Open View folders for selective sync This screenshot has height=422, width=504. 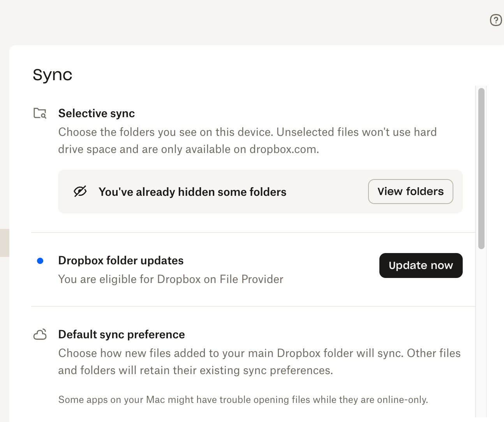(411, 192)
